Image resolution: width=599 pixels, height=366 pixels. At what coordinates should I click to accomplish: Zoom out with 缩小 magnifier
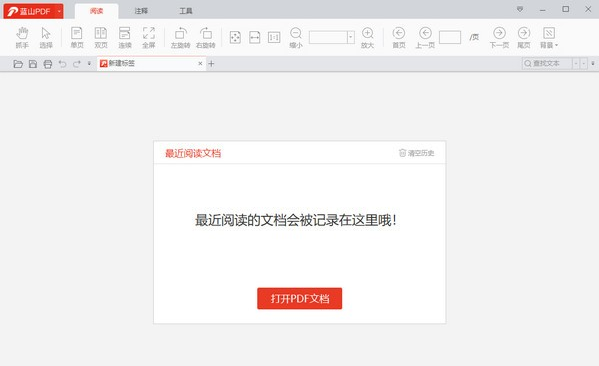click(x=296, y=37)
